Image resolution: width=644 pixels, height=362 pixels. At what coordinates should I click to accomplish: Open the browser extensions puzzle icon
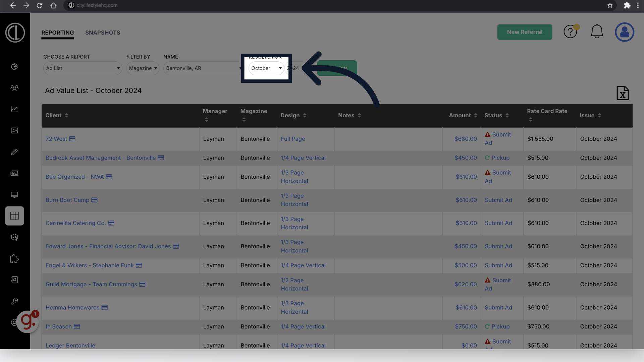tap(627, 5)
